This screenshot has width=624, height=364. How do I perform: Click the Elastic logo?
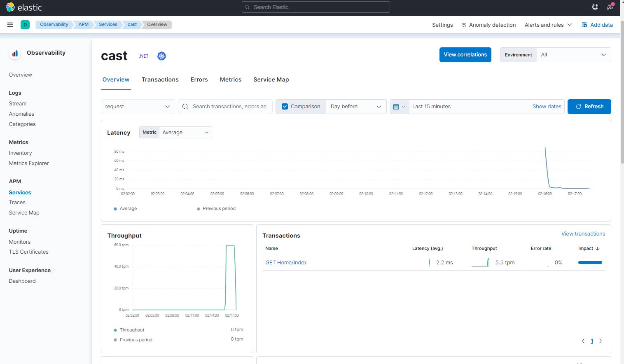pos(23,7)
